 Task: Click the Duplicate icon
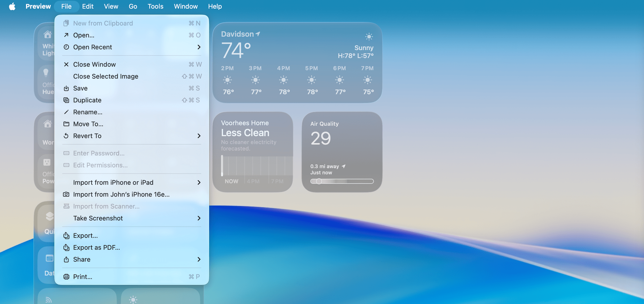[66, 100]
